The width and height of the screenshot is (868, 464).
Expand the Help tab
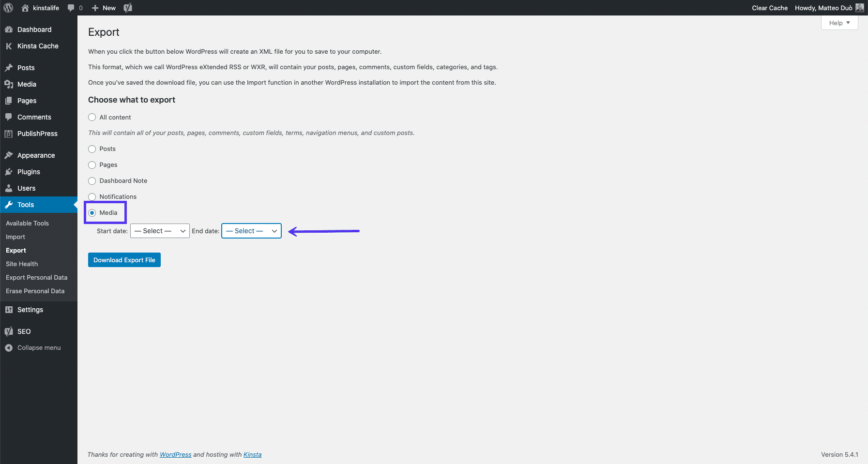(x=839, y=23)
